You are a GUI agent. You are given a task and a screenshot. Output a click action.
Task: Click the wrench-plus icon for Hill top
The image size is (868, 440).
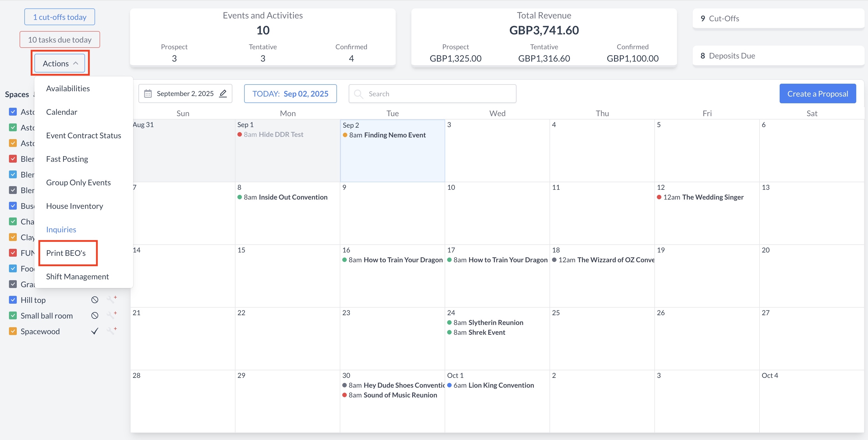[x=111, y=299]
